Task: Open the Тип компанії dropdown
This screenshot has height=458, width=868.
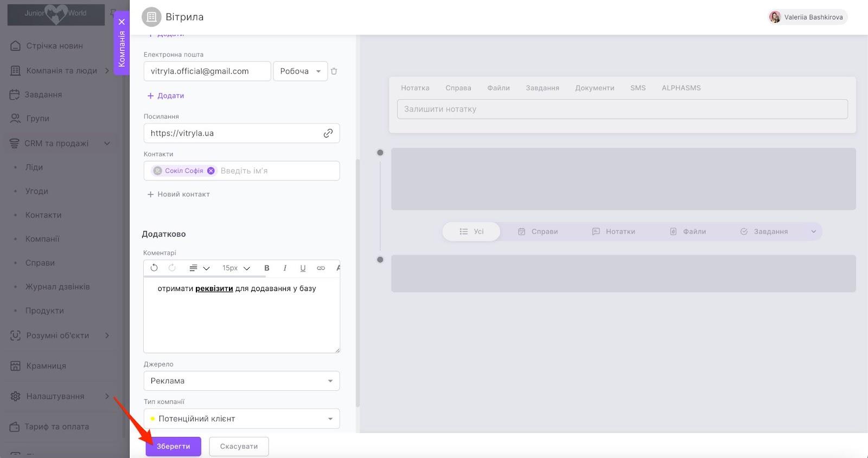Action: point(241,418)
